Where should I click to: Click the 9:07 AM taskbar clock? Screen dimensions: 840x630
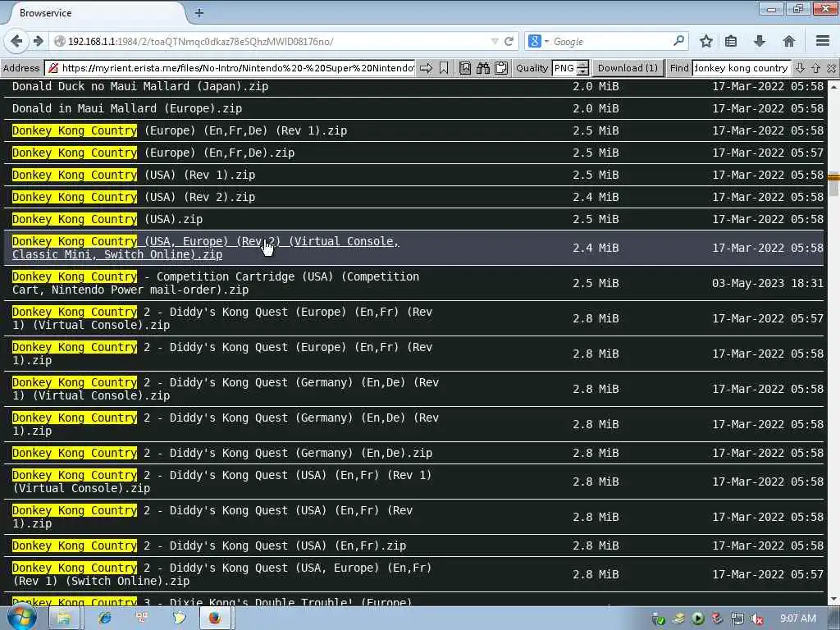797,619
